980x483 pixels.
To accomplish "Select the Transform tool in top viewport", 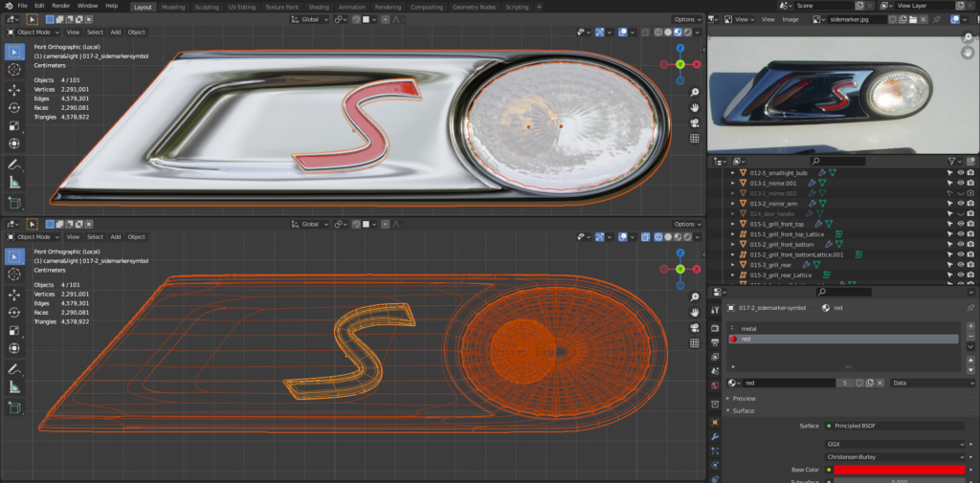I will coord(14,143).
